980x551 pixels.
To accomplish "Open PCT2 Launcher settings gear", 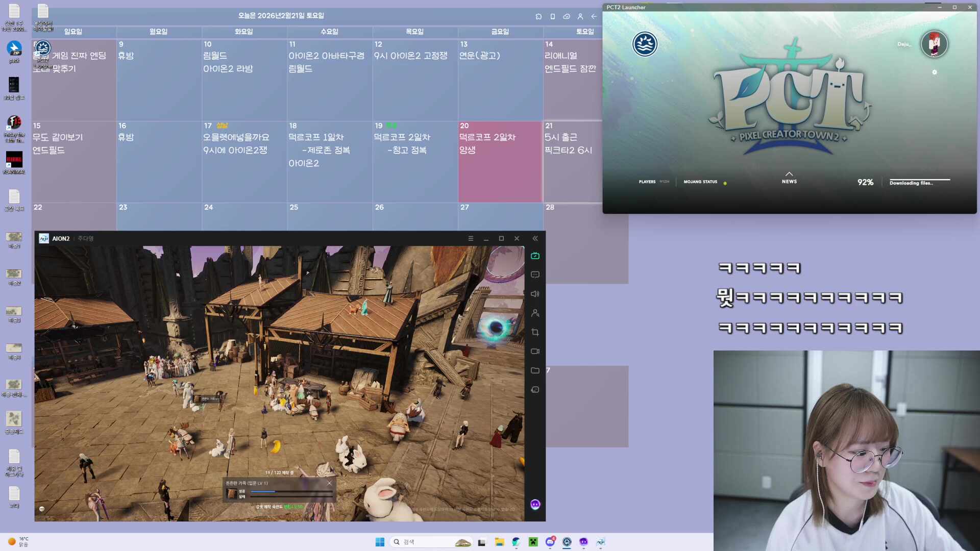I will 935,72.
